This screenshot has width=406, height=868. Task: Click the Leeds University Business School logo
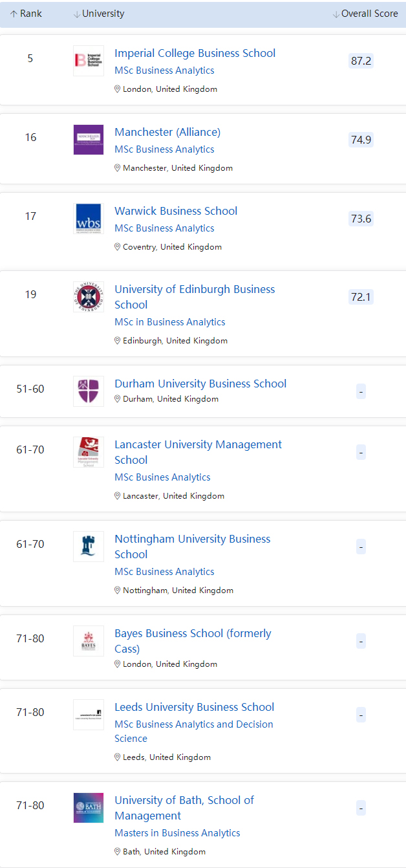89,715
